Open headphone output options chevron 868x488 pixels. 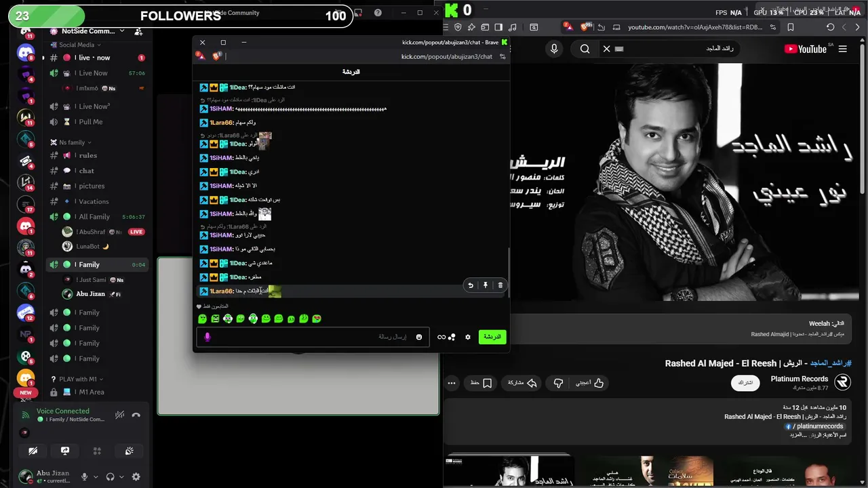(121, 476)
